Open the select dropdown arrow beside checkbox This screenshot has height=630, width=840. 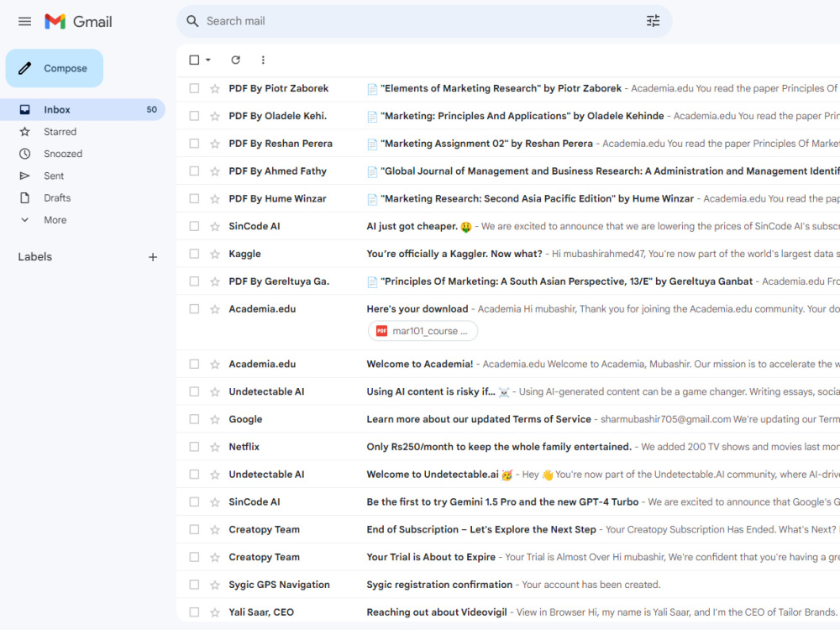[207, 60]
